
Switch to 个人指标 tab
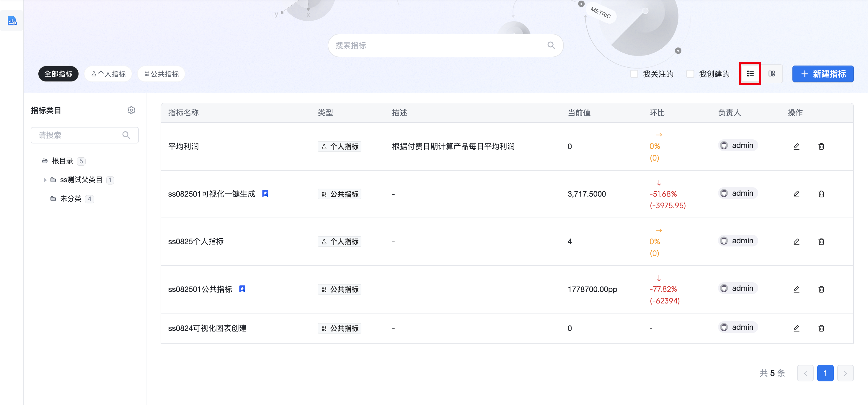108,74
